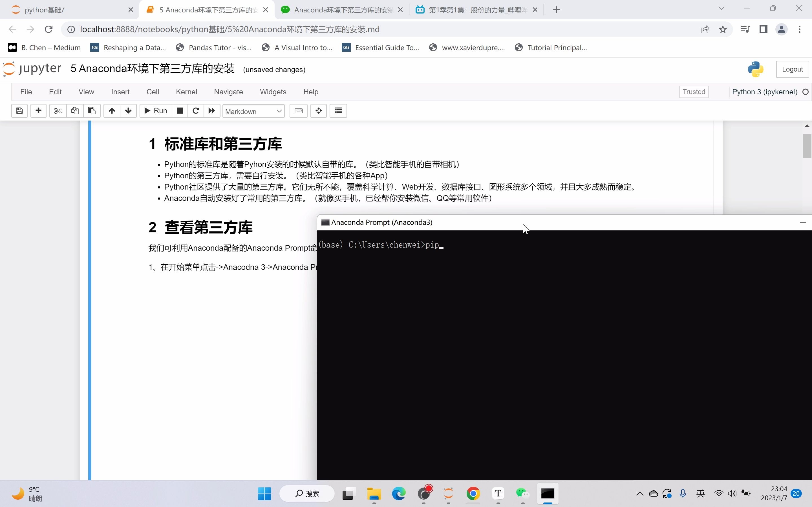Open keyboard shortcuts using the keyboard icon
Screen dimensions: 812x507
coord(298,111)
